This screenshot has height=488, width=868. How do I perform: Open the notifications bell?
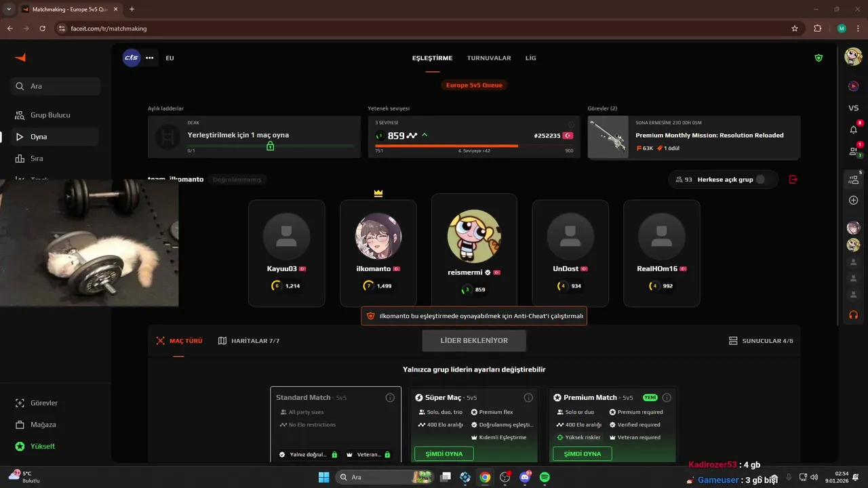pyautogui.click(x=853, y=129)
